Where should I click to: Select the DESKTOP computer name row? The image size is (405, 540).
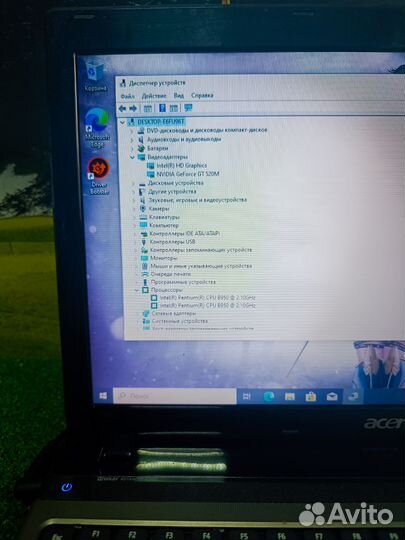tap(161, 122)
